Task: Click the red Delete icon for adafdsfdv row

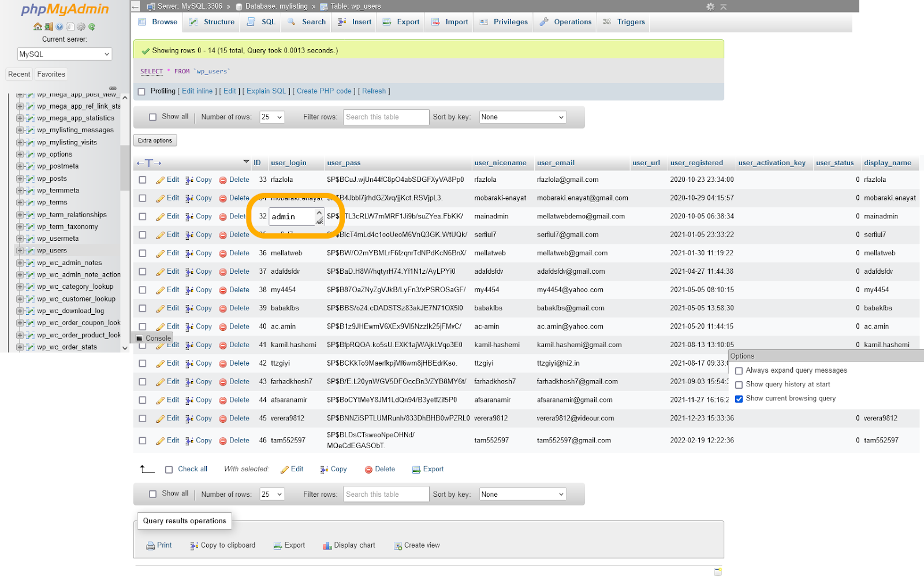Action: [223, 272]
